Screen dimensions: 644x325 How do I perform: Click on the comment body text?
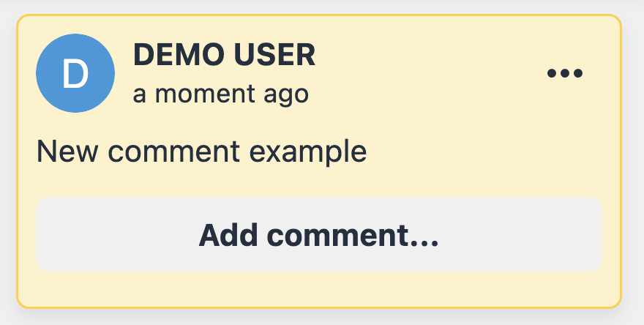[x=201, y=152]
